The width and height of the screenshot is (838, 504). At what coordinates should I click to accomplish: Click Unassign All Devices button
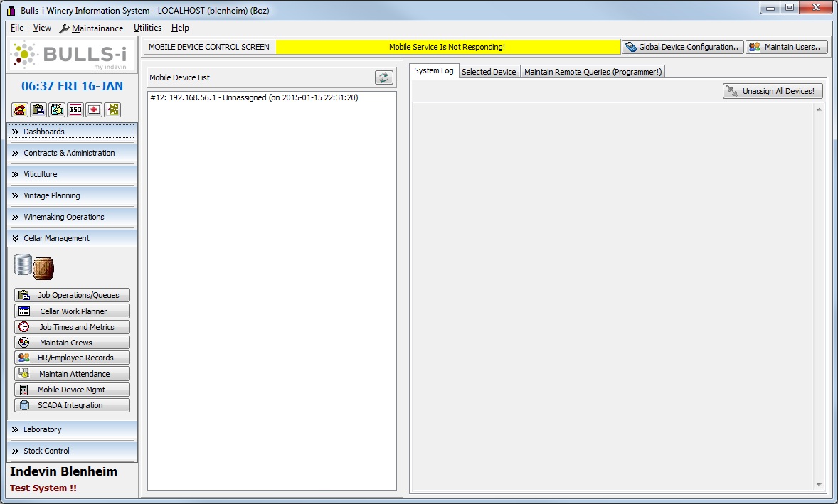[773, 91]
